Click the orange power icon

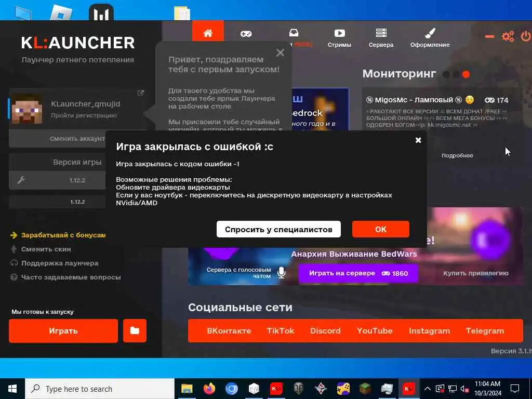(x=526, y=36)
